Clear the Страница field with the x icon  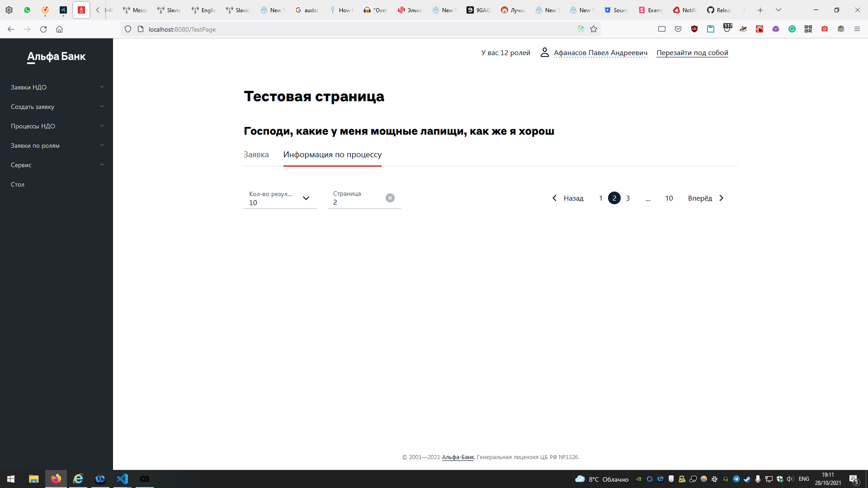pos(390,198)
